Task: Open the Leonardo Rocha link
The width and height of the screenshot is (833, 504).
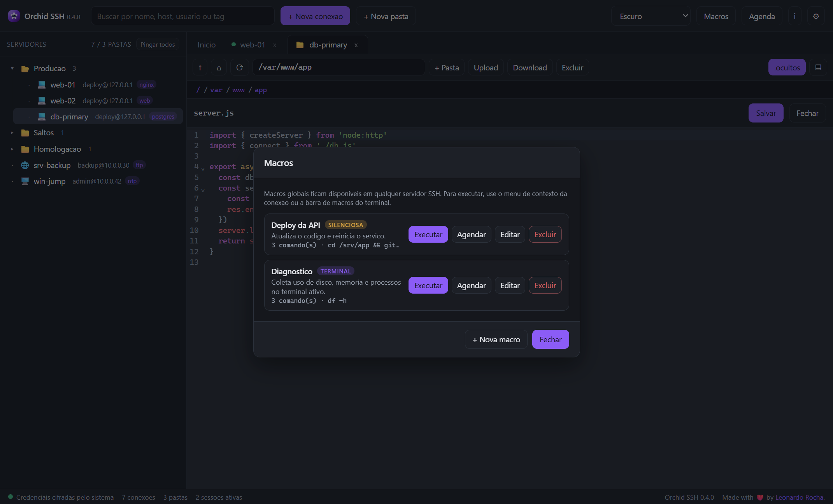Action: (x=799, y=497)
